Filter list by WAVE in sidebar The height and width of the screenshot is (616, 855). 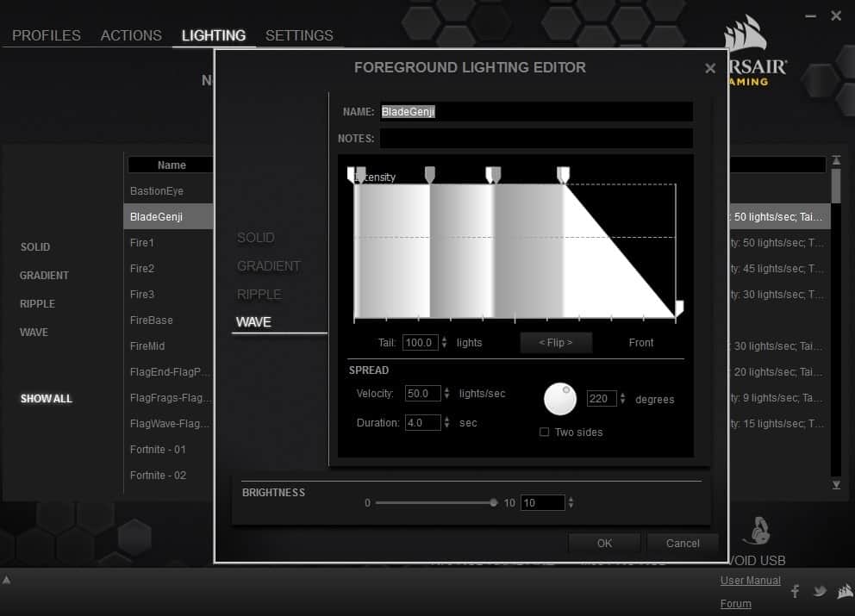[x=34, y=332]
